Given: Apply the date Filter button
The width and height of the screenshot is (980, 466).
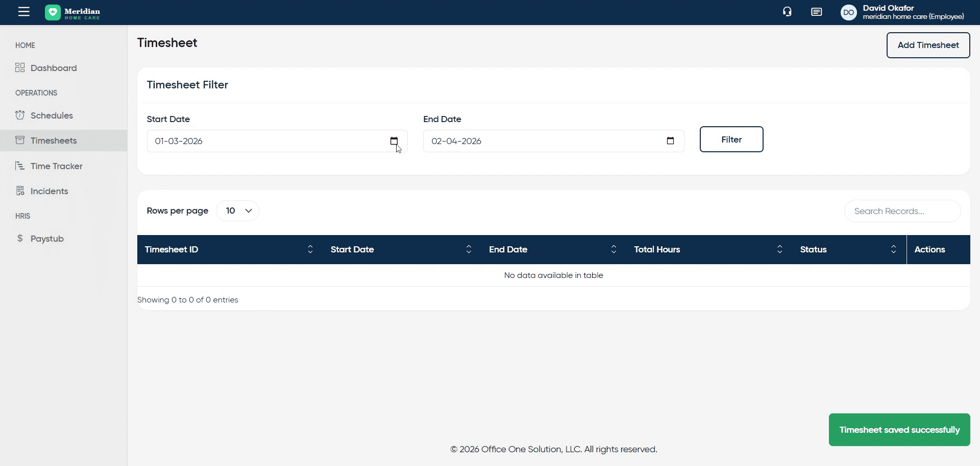Looking at the screenshot, I should pyautogui.click(x=731, y=139).
